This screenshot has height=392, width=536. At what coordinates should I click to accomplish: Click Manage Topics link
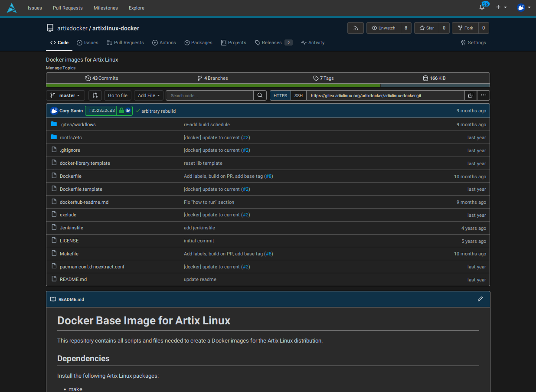coord(61,68)
